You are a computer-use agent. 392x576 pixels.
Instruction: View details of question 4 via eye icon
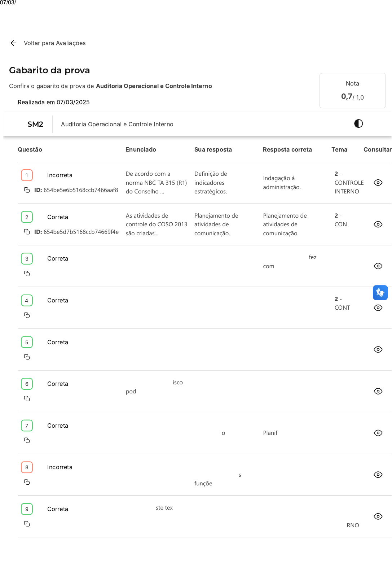coord(378,308)
